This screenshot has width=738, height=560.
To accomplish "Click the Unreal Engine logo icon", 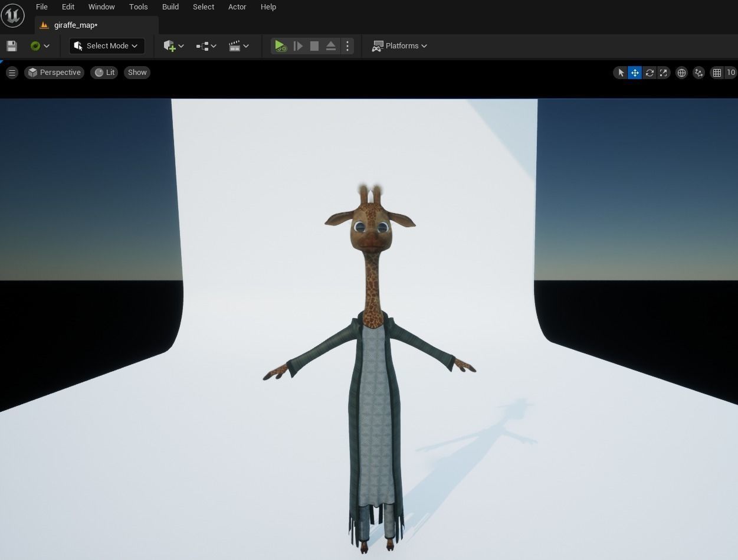I will (12, 15).
